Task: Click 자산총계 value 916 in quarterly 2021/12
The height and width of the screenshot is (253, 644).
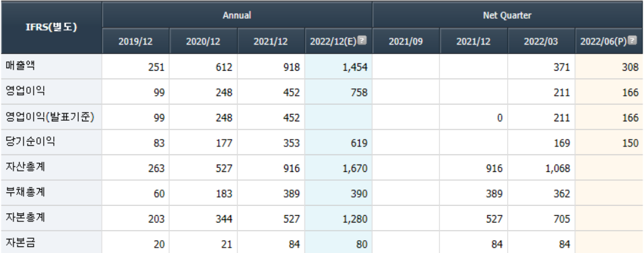Action: click(494, 169)
